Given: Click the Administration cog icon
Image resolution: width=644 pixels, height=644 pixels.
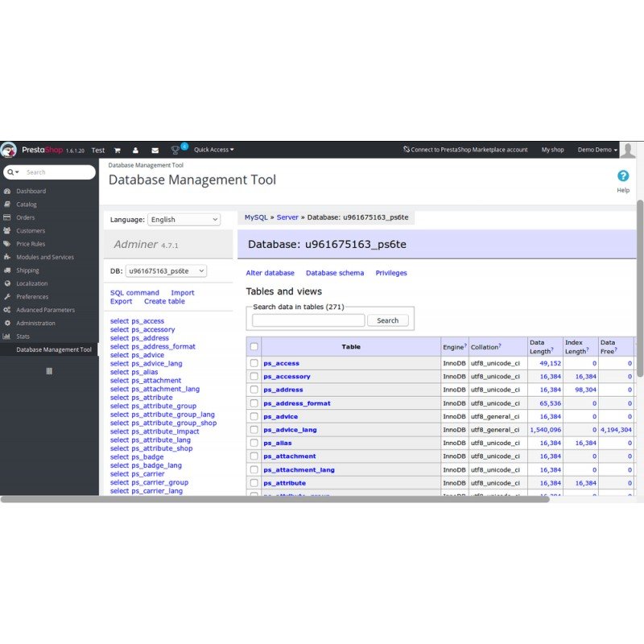Looking at the screenshot, I should point(7,323).
